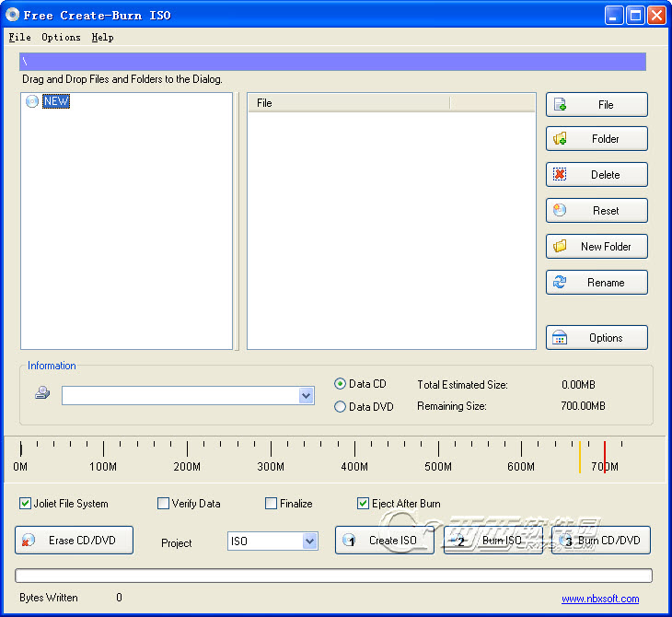672x617 pixels.
Task: Click the Rename icon button
Action: [x=596, y=283]
